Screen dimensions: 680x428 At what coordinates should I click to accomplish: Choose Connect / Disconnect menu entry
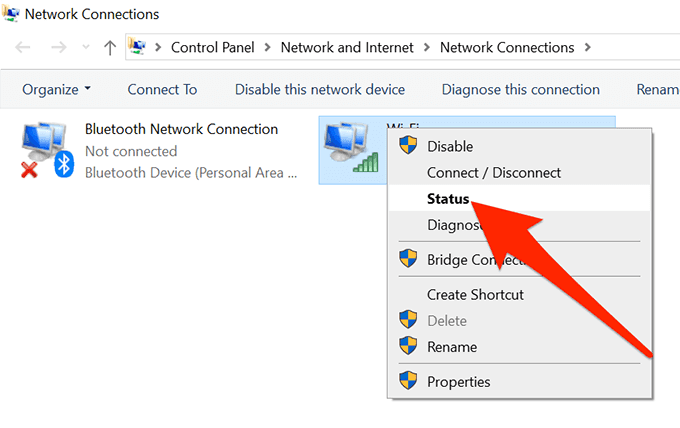pyautogui.click(x=494, y=172)
